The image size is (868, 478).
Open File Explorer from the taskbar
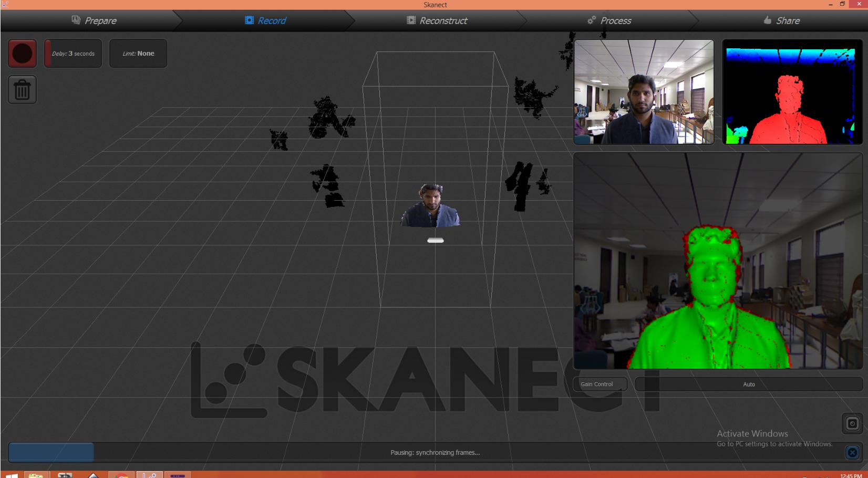[x=36, y=475]
